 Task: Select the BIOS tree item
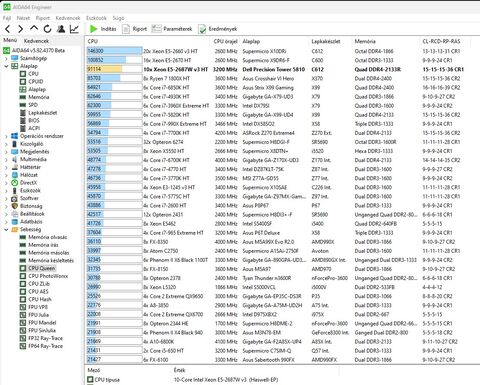(x=30, y=120)
